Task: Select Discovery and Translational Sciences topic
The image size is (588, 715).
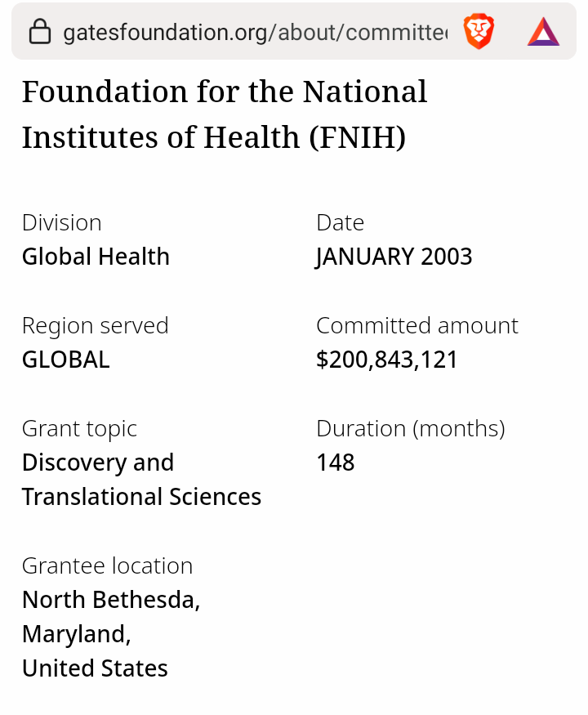Action: [x=141, y=480]
